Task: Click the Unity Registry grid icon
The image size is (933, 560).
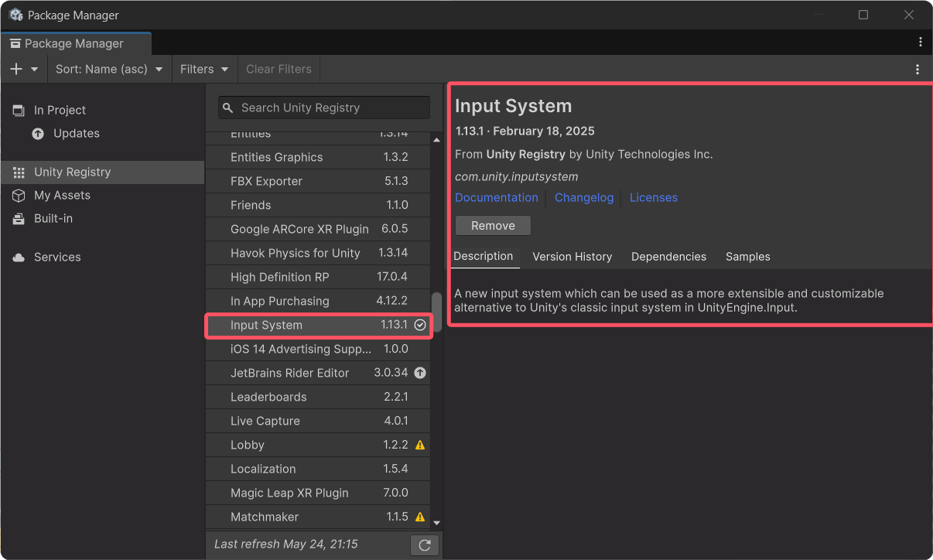Action: [19, 172]
